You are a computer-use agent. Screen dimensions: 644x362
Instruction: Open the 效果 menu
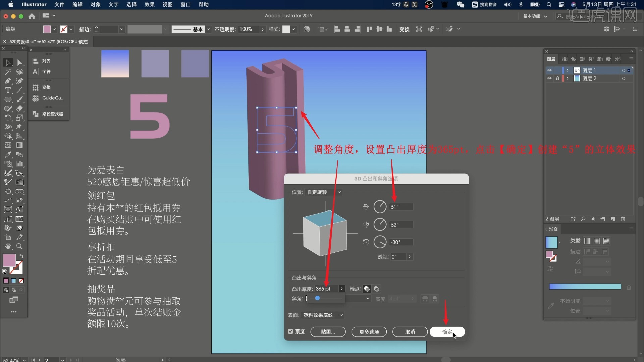click(x=149, y=4)
